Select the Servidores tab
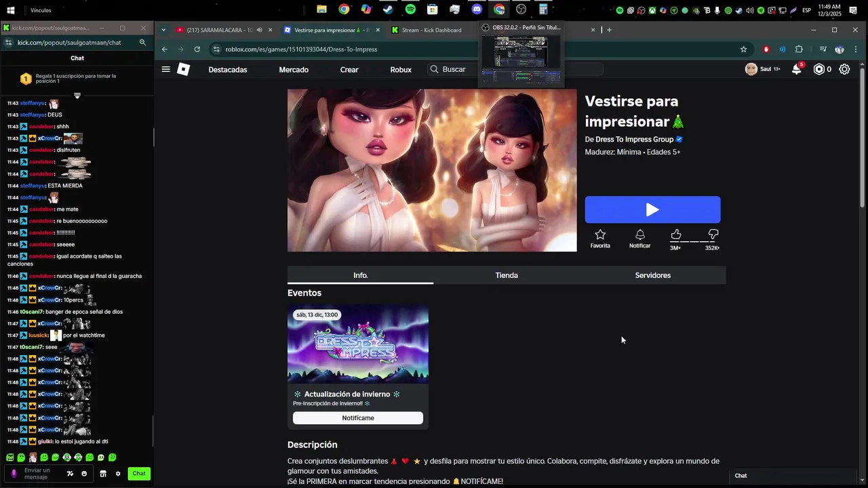 point(653,275)
